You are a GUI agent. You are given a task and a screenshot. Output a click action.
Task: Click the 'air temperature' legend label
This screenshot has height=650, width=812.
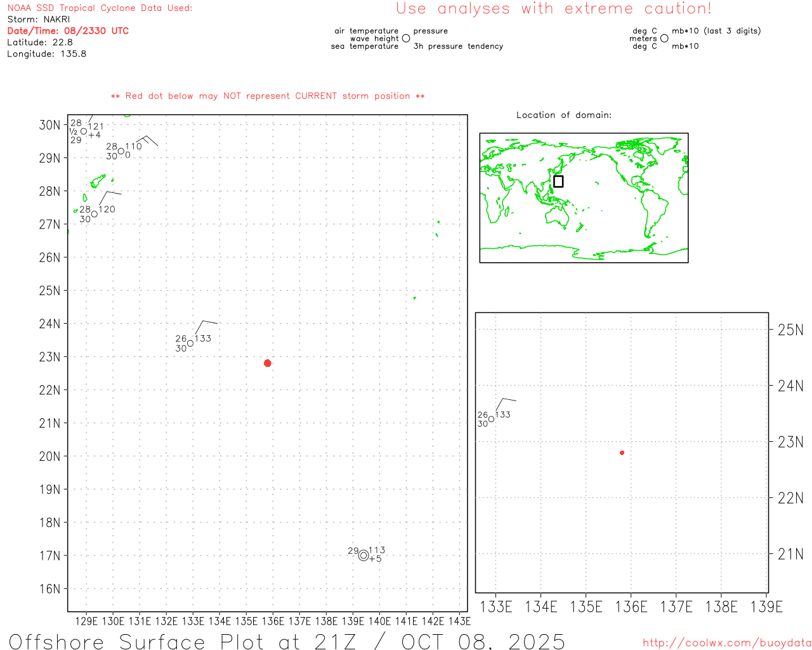click(367, 30)
